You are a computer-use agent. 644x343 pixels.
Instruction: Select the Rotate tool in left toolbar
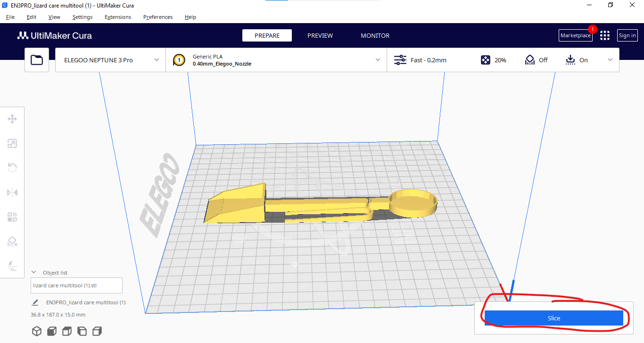click(x=12, y=168)
